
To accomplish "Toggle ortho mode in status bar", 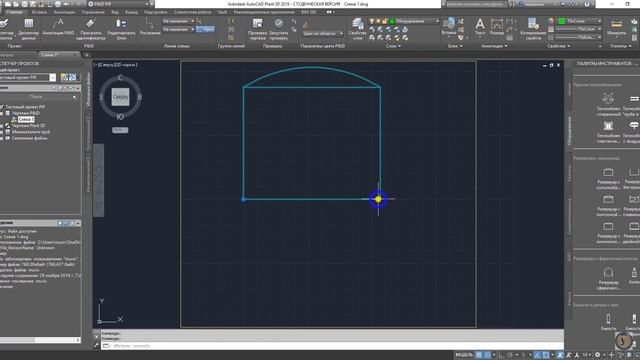I will 502,355.
